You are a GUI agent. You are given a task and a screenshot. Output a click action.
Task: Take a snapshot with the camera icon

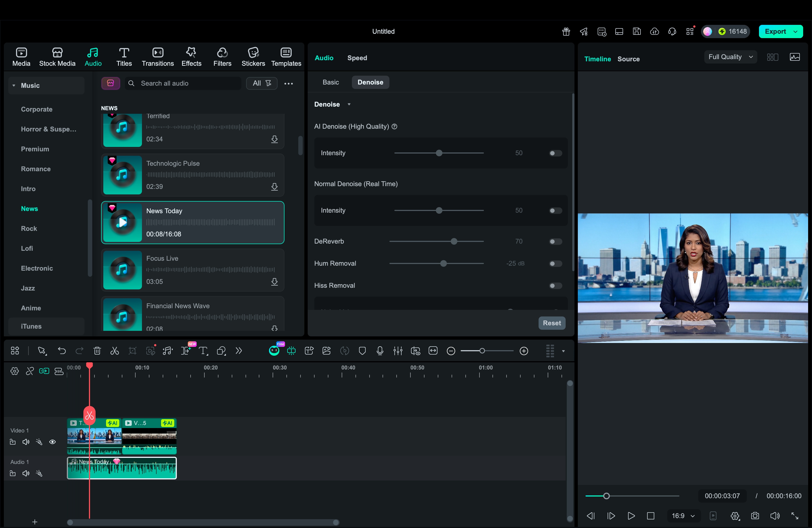(755, 516)
